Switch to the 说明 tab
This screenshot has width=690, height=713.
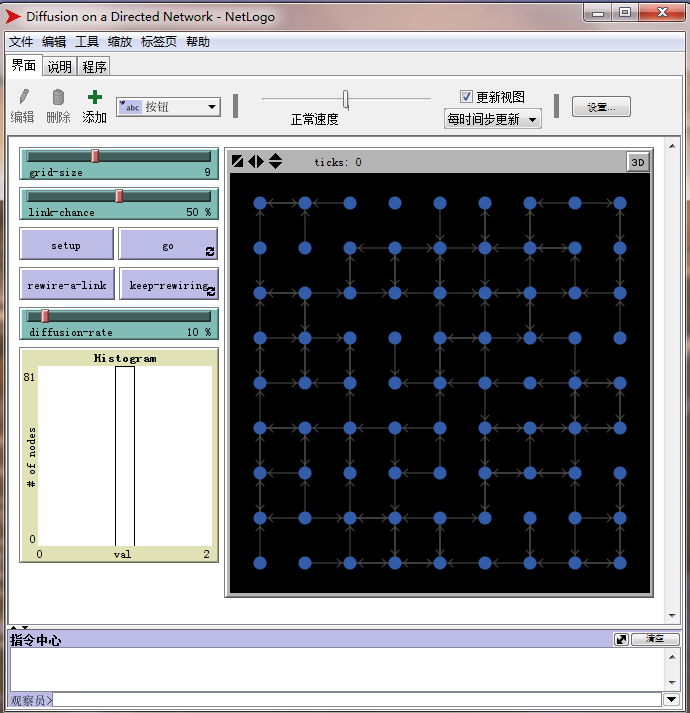pyautogui.click(x=60, y=67)
